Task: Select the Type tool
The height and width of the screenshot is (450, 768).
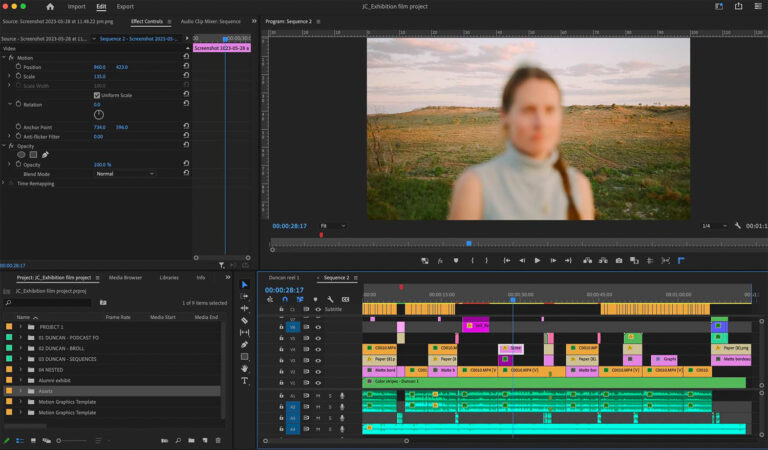Action: [244, 380]
